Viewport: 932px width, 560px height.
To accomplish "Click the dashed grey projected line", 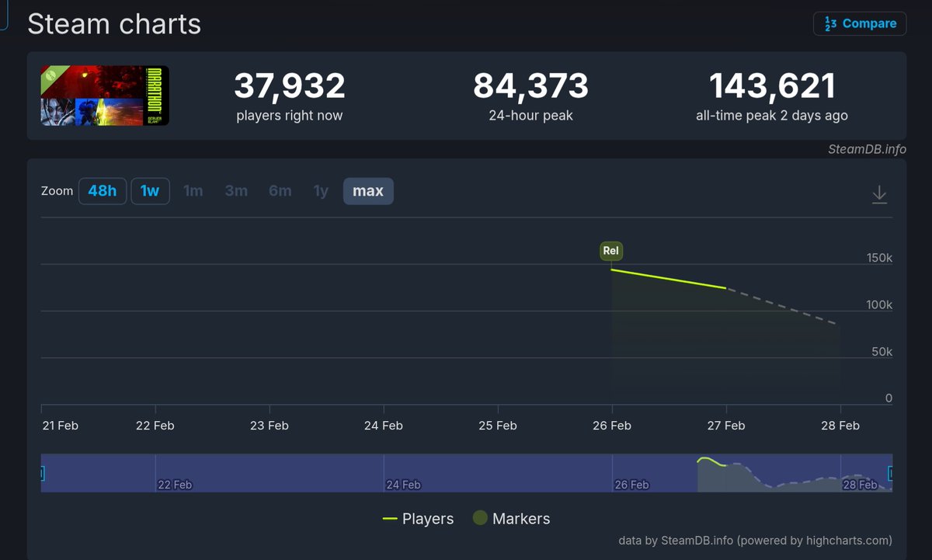I will click(x=783, y=306).
